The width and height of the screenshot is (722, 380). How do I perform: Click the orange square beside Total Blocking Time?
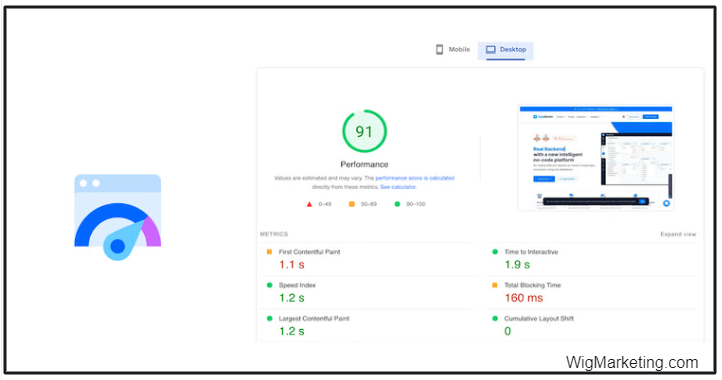tap(495, 285)
